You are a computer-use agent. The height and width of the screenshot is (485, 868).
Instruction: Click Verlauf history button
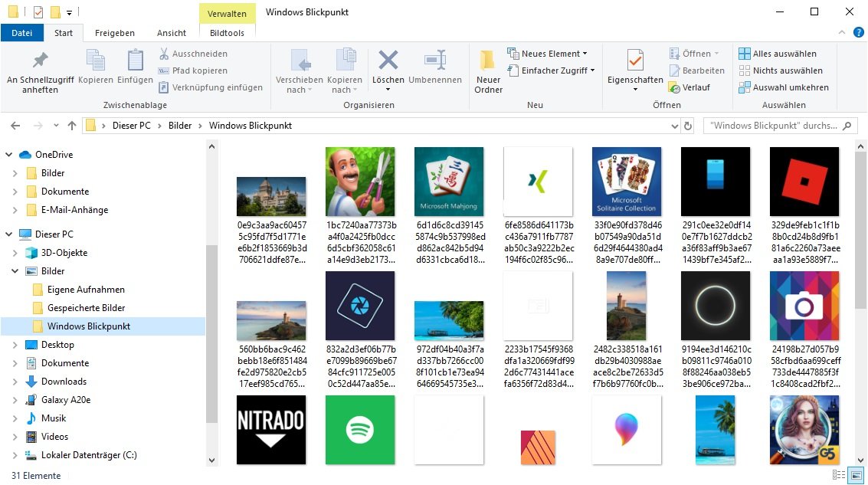click(x=689, y=87)
